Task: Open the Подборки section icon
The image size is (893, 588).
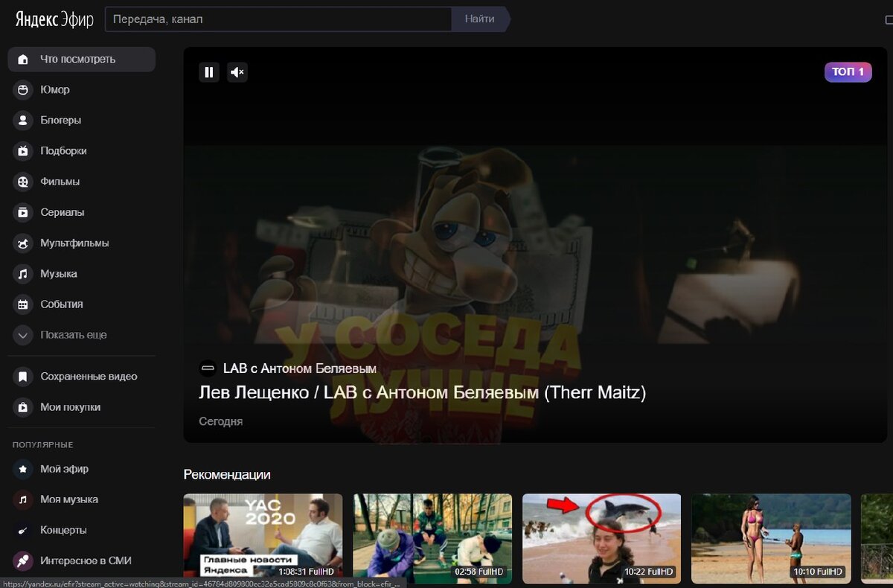Action: coord(23,151)
